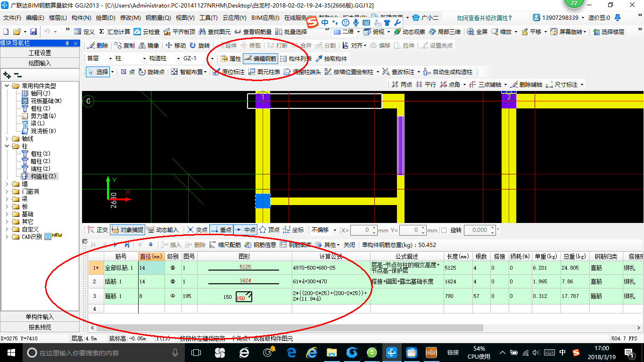This screenshot has height=362, width=644.
Task: Click 拾取构件 pick component tool
Action: click(331, 58)
